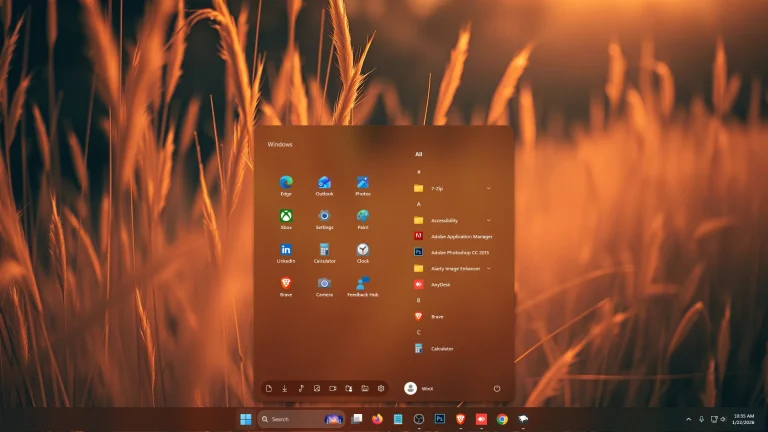Open Videos folder icon in Start menu bar
The width and height of the screenshot is (768, 432).
coord(333,388)
